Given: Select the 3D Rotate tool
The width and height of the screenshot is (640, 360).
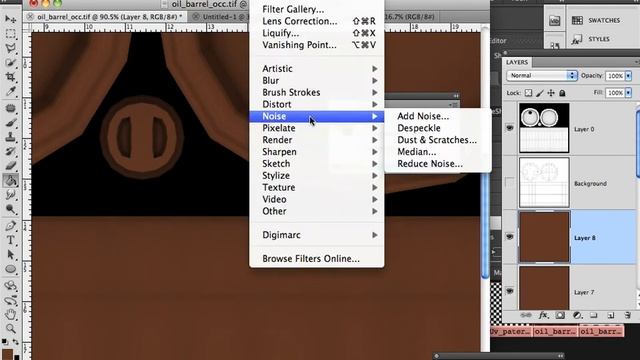Looking at the screenshot, I should [11, 286].
